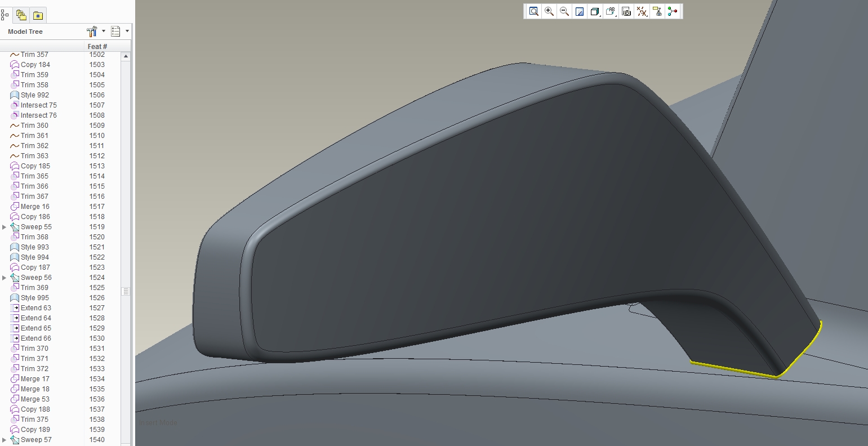The height and width of the screenshot is (446, 868).
Task: Select Trim 365 in the model tree
Action: (34, 176)
